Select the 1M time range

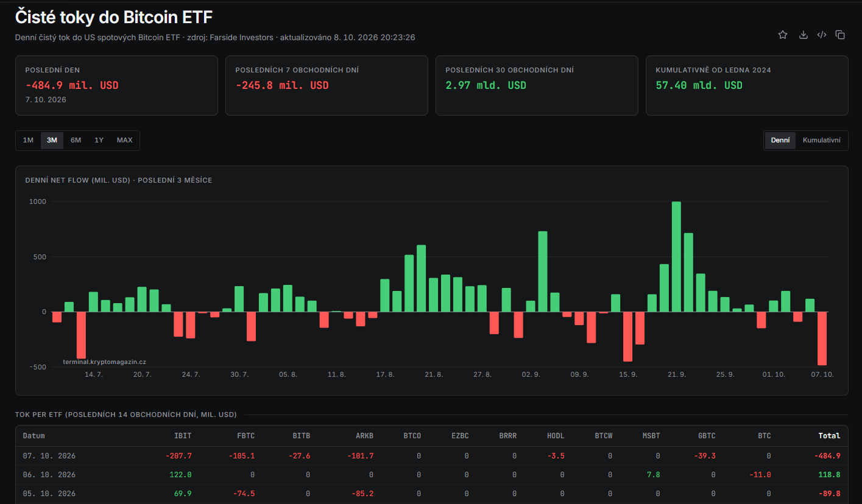tap(28, 140)
